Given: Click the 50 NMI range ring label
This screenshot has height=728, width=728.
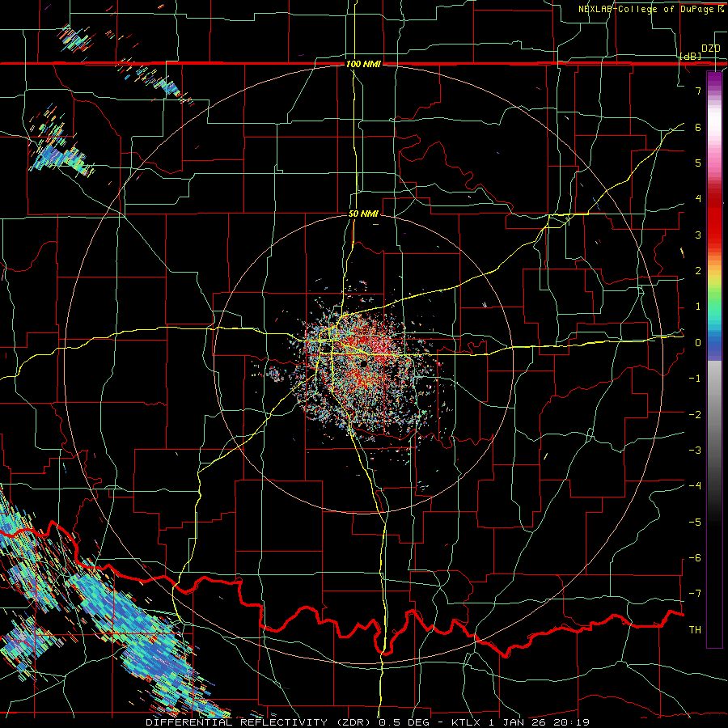Looking at the screenshot, I should pos(363,214).
